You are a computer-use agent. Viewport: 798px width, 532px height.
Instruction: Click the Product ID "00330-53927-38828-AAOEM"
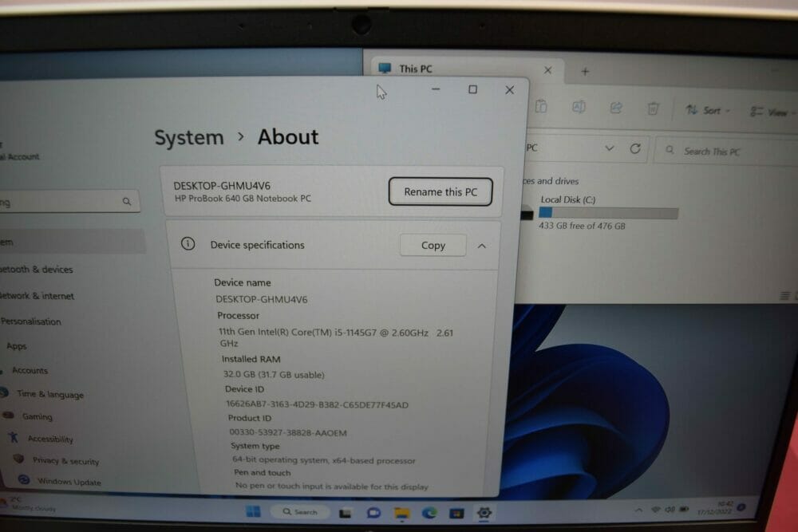coord(288,432)
